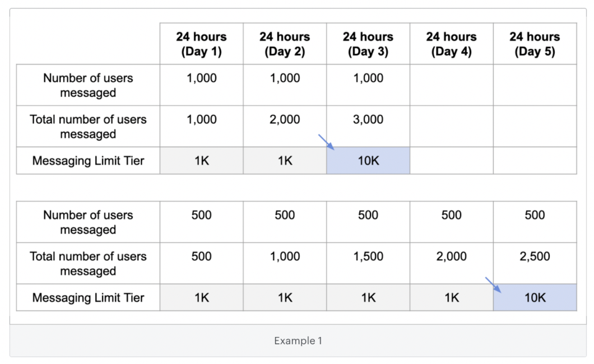Click the top table's first "Number of users messaged" label

[x=88, y=85]
